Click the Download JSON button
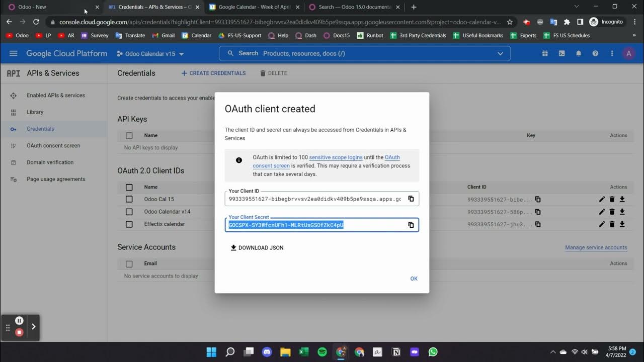Viewport: 644px width, 362px height. (257, 248)
